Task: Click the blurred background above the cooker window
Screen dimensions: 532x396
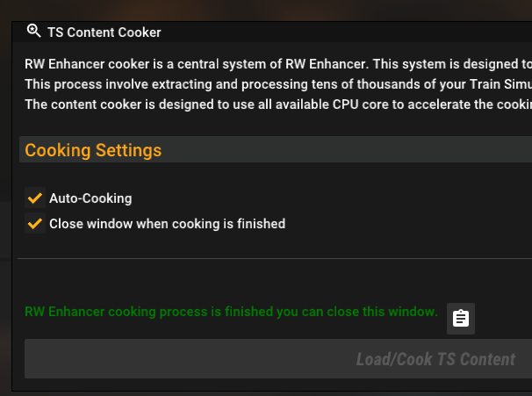Action: (263, 9)
